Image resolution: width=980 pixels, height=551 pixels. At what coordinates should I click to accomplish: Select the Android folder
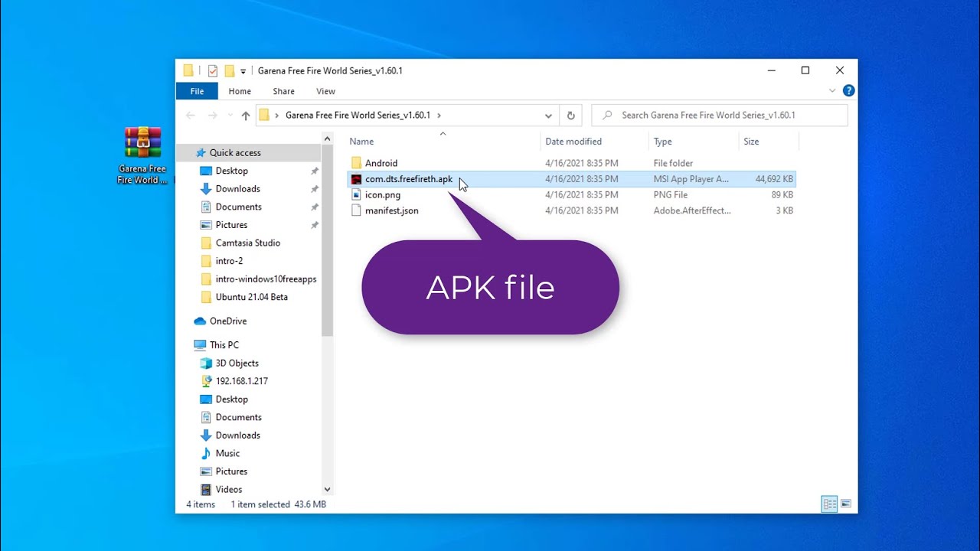[381, 163]
